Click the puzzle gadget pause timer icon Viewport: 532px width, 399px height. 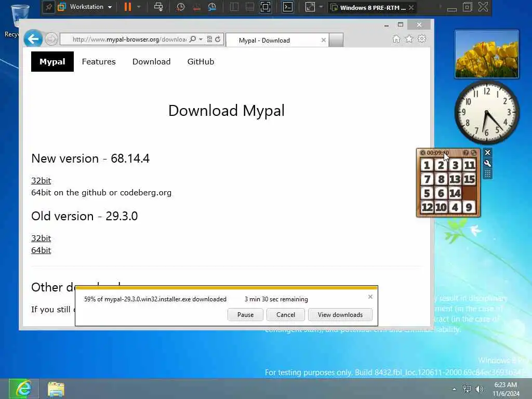pyautogui.click(x=423, y=153)
